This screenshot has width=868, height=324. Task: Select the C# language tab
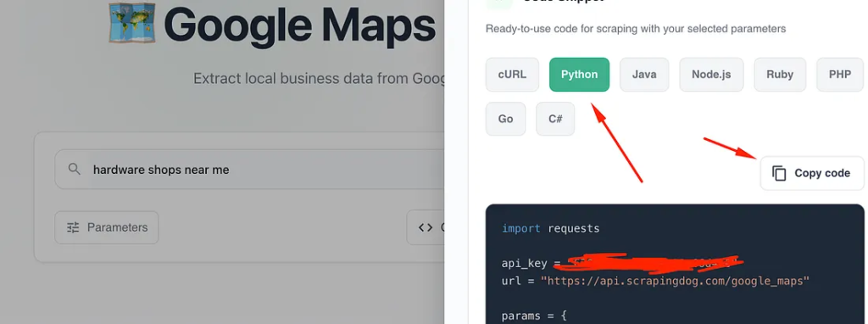[555, 119]
